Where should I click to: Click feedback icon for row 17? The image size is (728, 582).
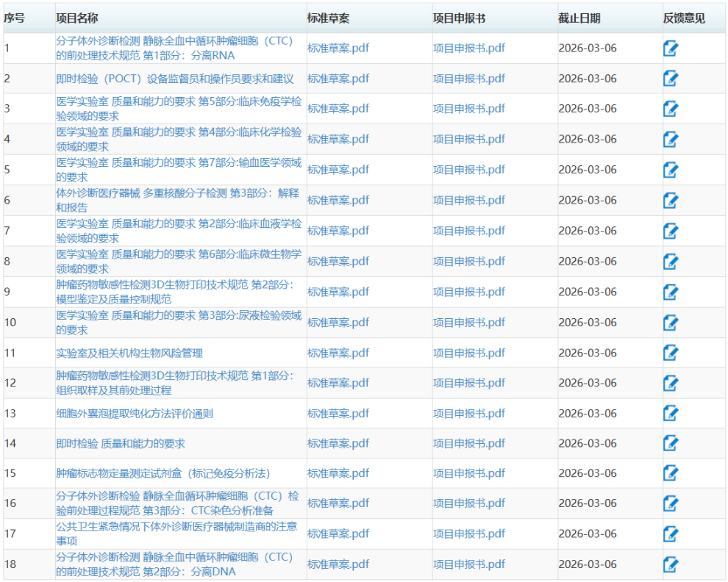(x=670, y=533)
